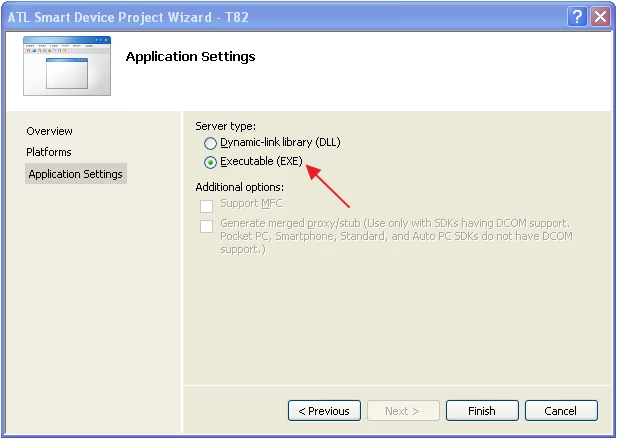The image size is (617, 439).
Task: Click the Next button
Action: pos(402,411)
